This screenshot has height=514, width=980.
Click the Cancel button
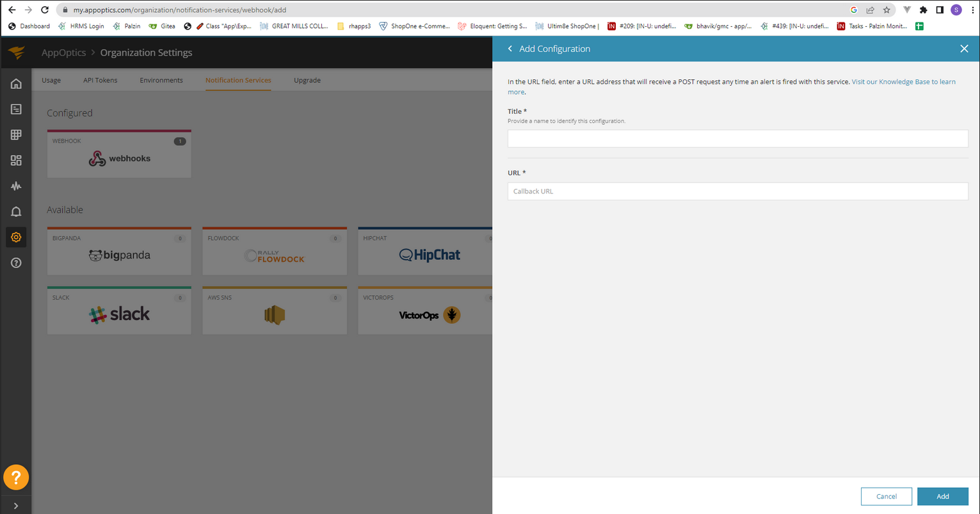887,496
